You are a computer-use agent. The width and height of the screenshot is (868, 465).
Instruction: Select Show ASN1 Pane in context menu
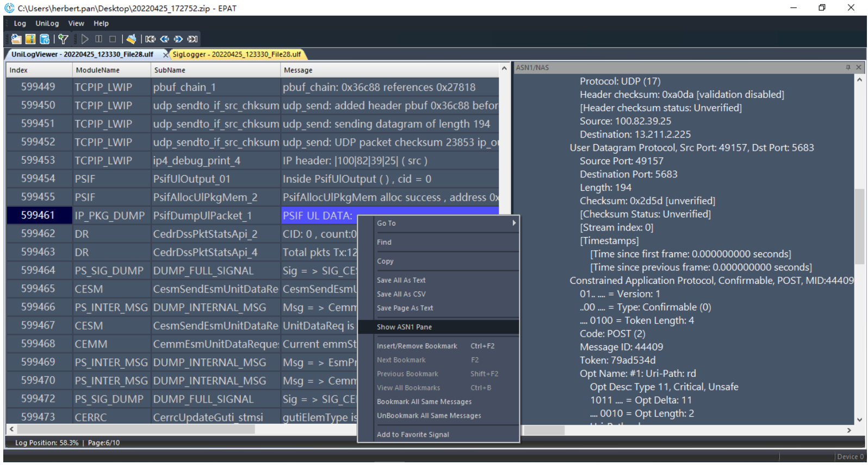point(404,327)
